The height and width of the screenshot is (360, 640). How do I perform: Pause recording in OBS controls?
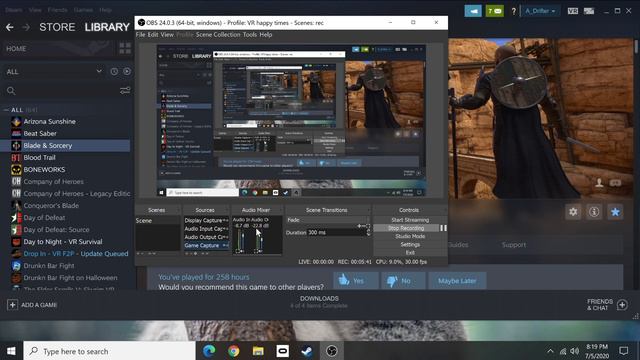click(443, 228)
